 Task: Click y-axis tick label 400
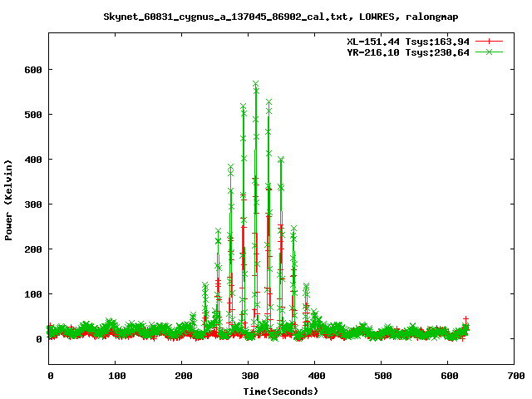33,160
